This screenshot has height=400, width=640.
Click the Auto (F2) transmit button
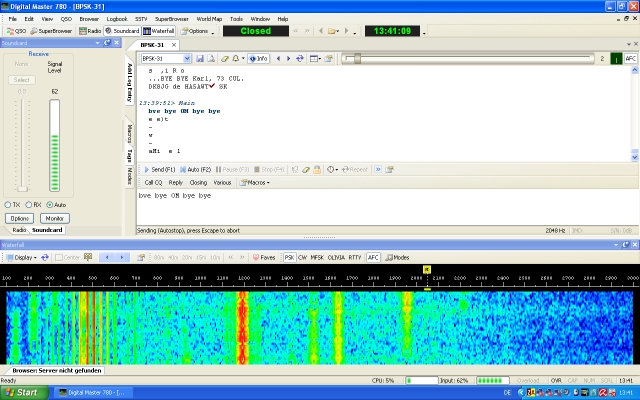click(197, 170)
